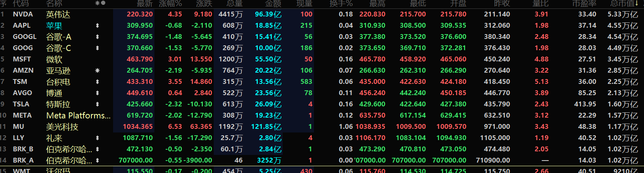Sort by the 市盈率 column header
This screenshot has height=173, width=644.
tap(584, 4)
